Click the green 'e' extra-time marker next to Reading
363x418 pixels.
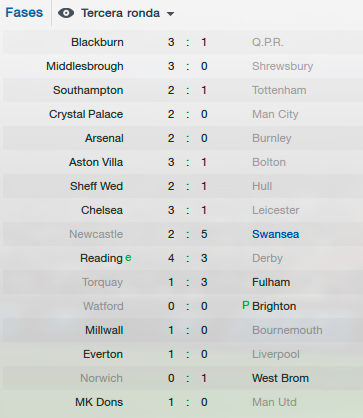click(x=128, y=258)
